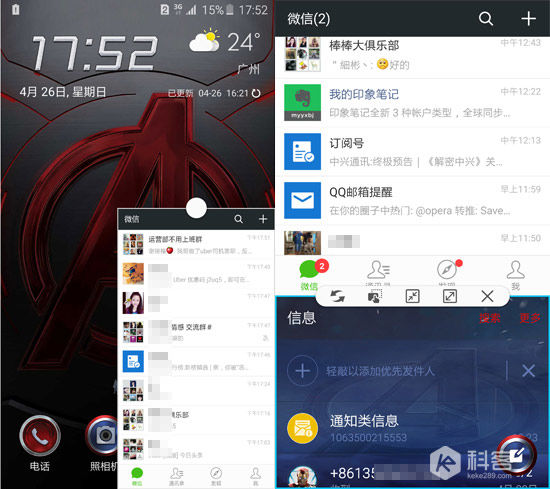Viewport: 550px width, 489px height.
Task: Tap 更多 in the Messages app
Action: coord(530,318)
